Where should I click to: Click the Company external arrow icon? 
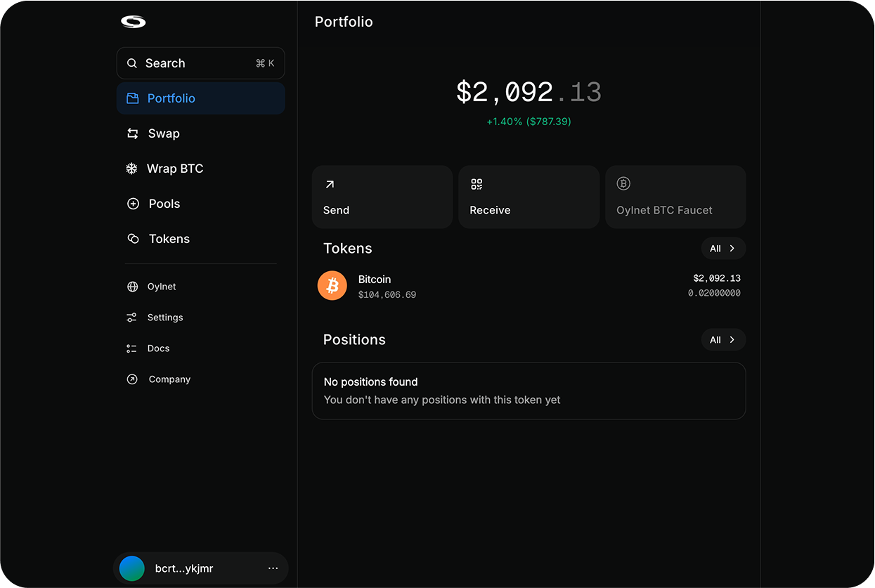[131, 379]
